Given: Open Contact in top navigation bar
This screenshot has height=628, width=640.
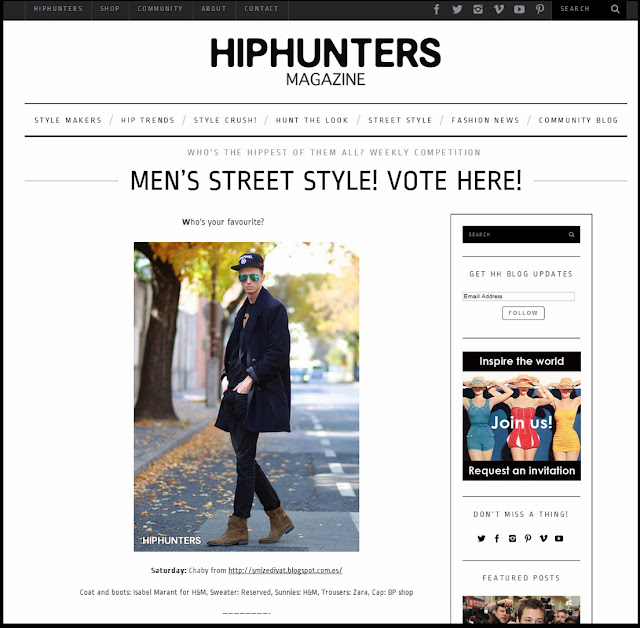Looking at the screenshot, I should (x=261, y=9).
